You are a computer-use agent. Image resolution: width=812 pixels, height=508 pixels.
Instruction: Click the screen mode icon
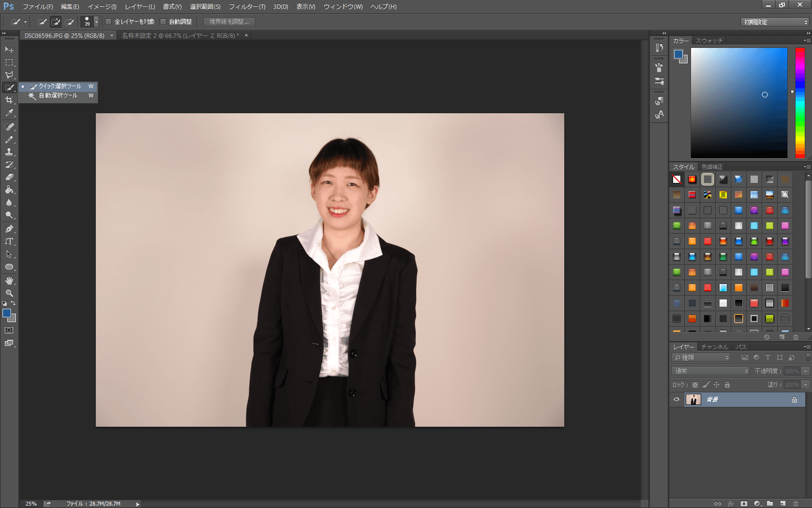tap(9, 343)
